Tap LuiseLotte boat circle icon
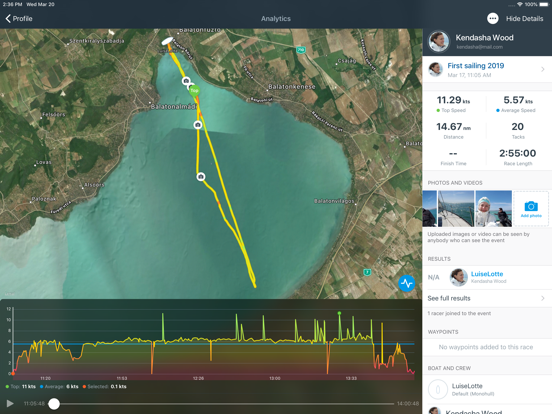Viewport: 552px width, 414px height. [x=438, y=389]
